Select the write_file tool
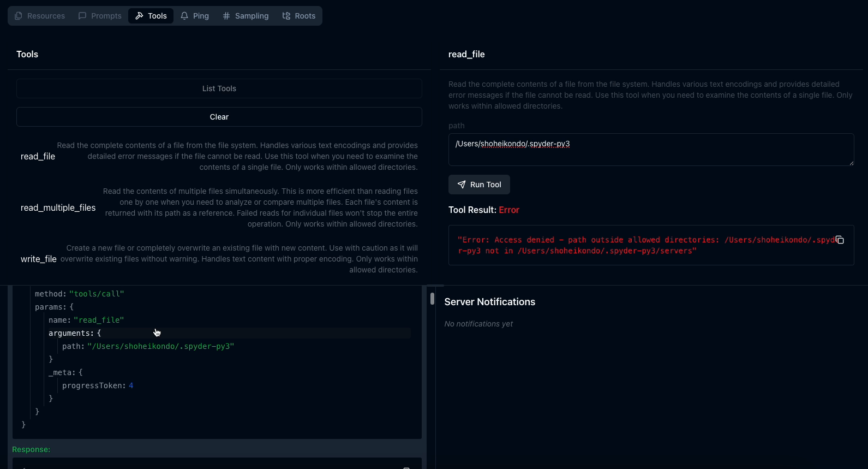This screenshot has width=868, height=469. point(39,259)
